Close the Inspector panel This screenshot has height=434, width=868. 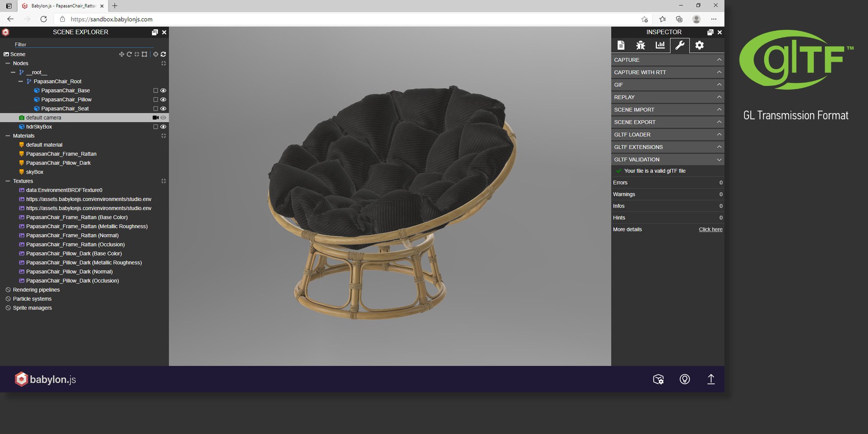[720, 32]
